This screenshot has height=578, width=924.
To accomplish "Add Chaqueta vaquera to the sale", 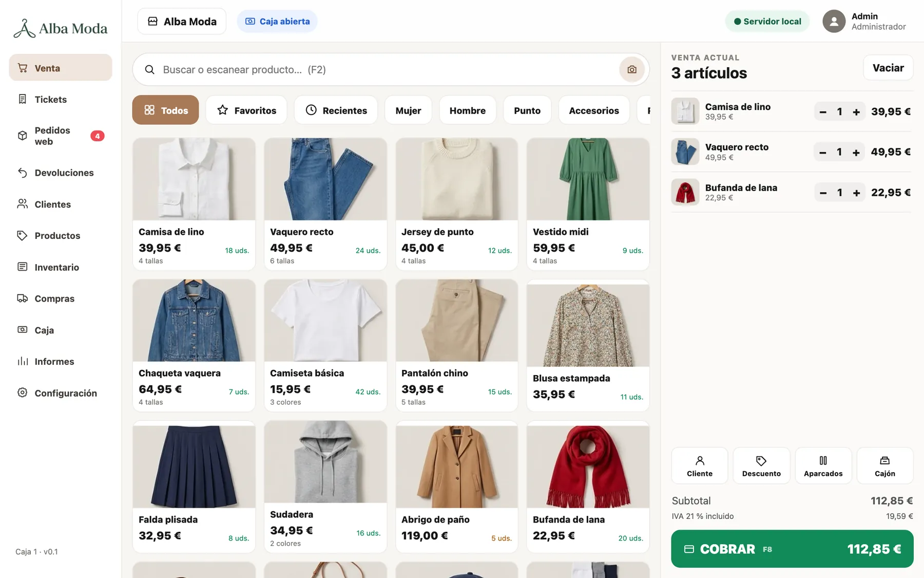I will 194,345.
